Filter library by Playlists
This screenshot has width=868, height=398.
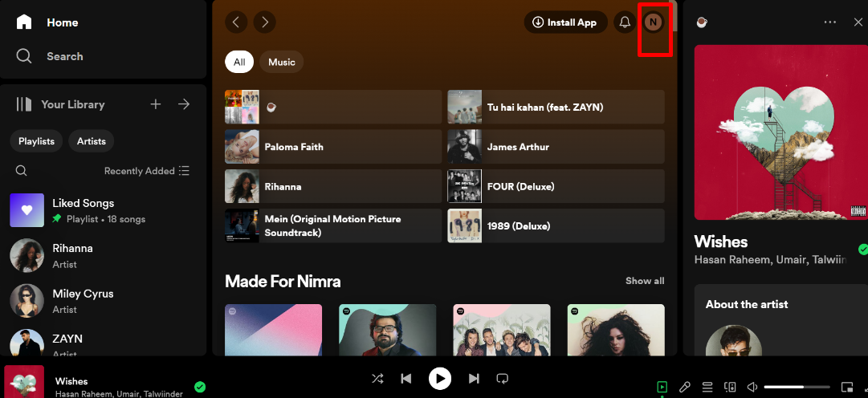click(37, 141)
